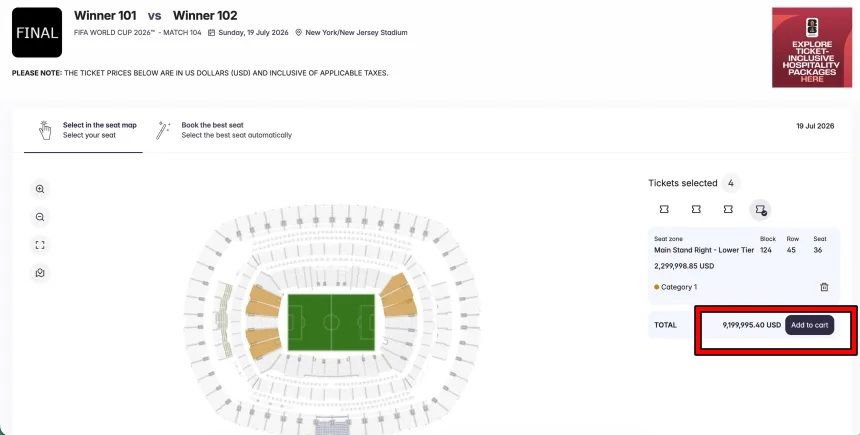860x435 pixels.
Task: Click the fullscreen seat map icon
Action: coord(40,245)
